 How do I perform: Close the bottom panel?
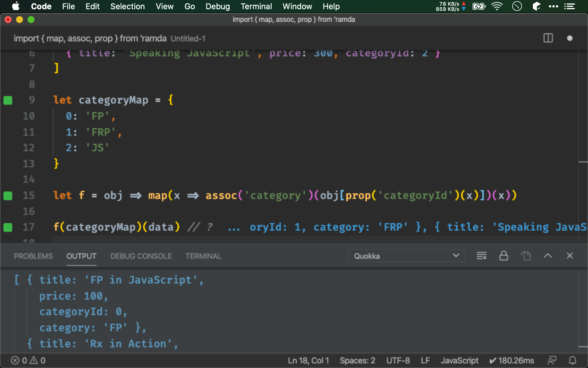click(570, 256)
